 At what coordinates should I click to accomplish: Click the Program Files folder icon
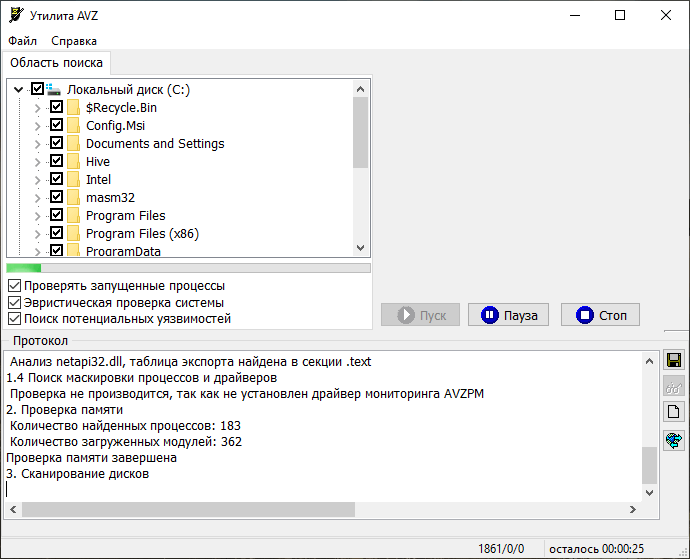coord(73,216)
